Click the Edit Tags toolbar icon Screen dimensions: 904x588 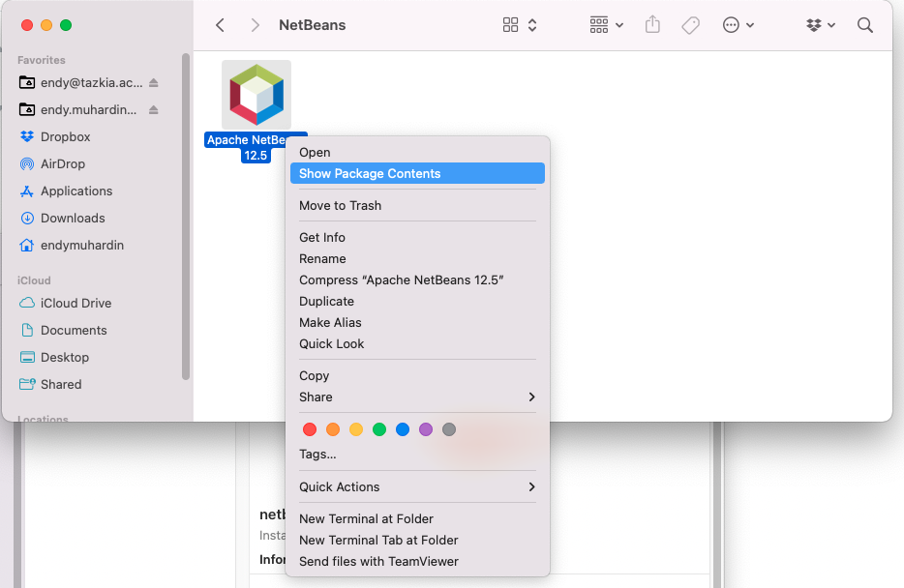tap(690, 25)
